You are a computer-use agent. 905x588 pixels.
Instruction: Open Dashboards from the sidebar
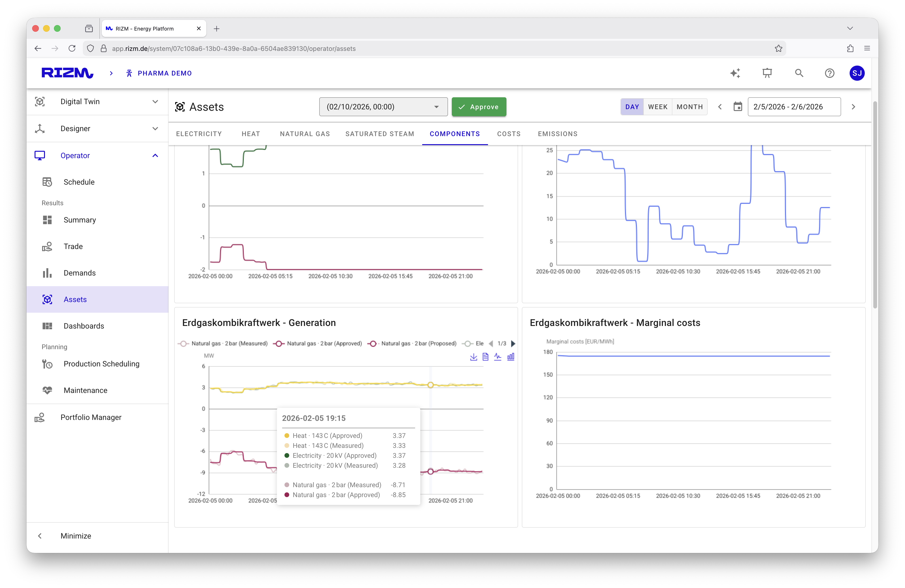click(97, 326)
